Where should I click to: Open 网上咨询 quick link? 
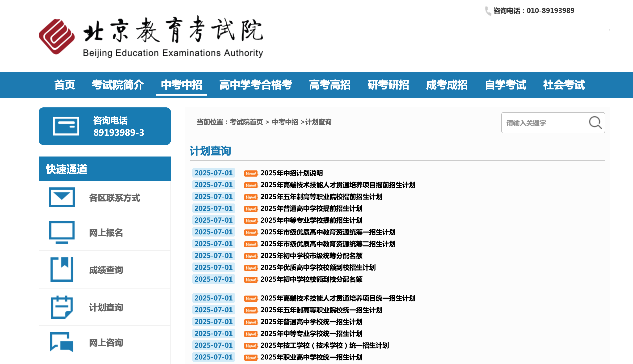pos(106,343)
